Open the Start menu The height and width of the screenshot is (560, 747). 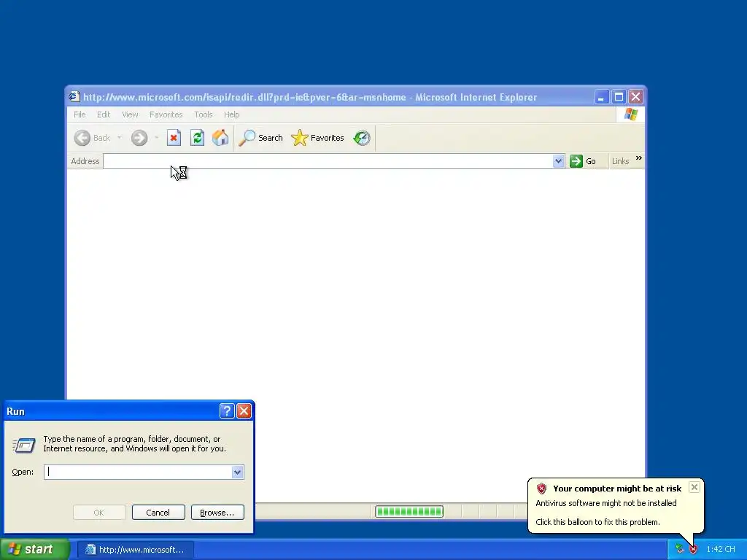coord(34,550)
